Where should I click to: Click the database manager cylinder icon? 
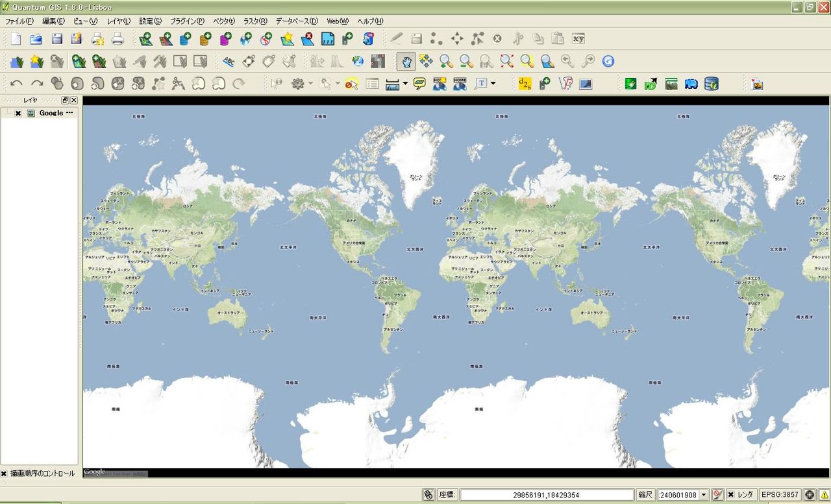tap(712, 83)
